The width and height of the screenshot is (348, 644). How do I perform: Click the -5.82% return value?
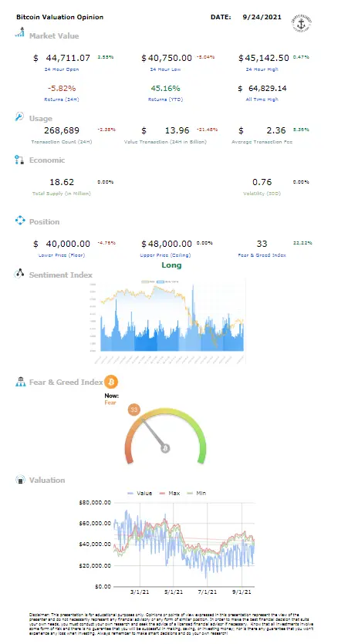coord(62,88)
